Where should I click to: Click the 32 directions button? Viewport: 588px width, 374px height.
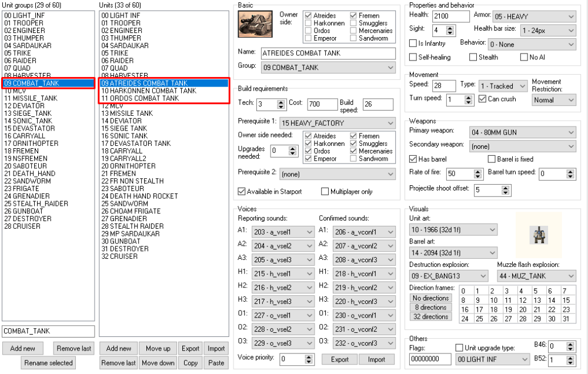click(430, 317)
